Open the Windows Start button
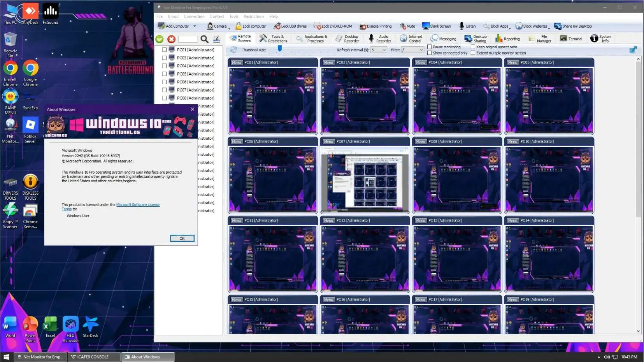Viewport: 644px width, 362px height. 6,357
